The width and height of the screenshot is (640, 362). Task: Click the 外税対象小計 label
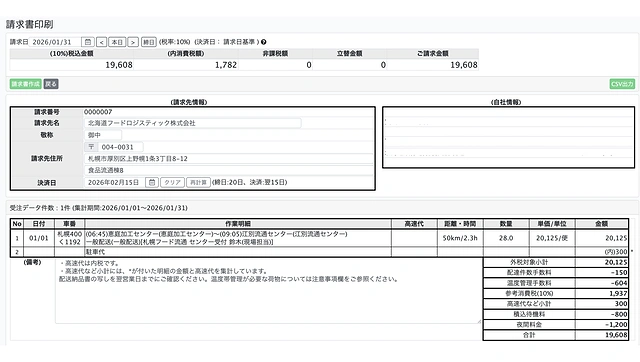pos(529,262)
